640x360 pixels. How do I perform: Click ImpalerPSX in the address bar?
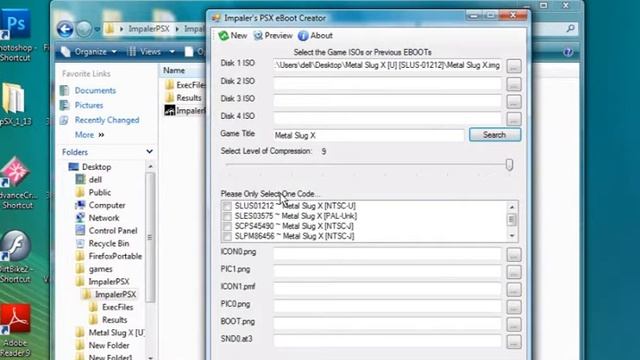149,29
